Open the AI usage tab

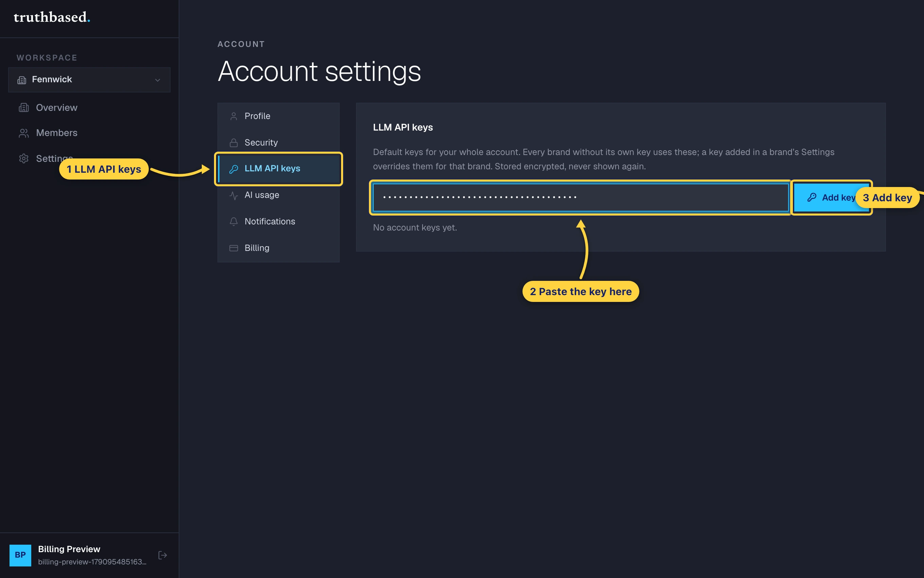coord(278,195)
